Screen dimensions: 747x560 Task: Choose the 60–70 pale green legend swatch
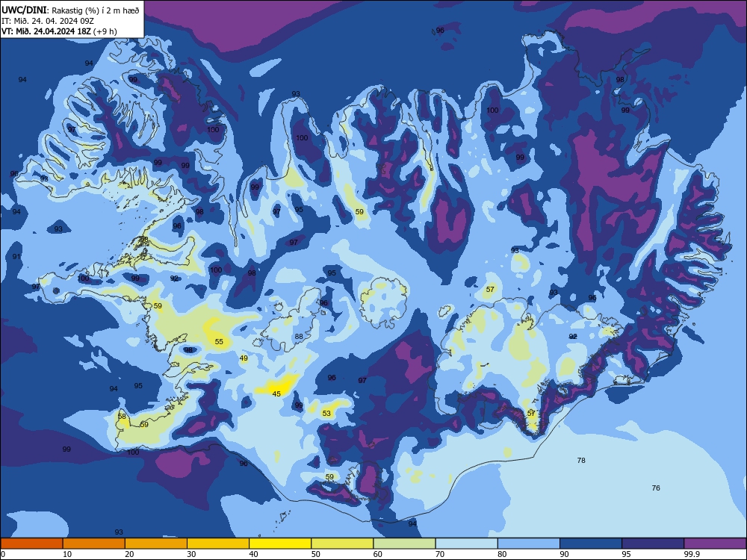coord(404,544)
